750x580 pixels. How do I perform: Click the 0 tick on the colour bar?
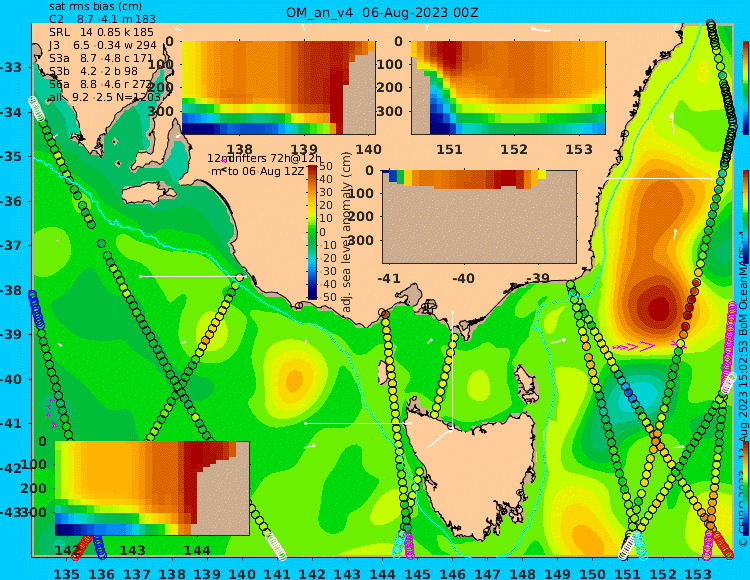pyautogui.click(x=322, y=232)
